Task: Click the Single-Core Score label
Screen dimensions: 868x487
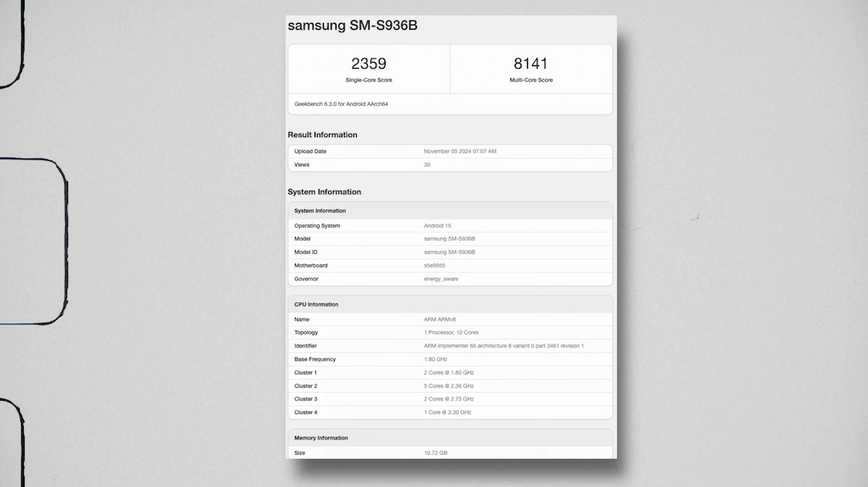Action: (x=369, y=80)
